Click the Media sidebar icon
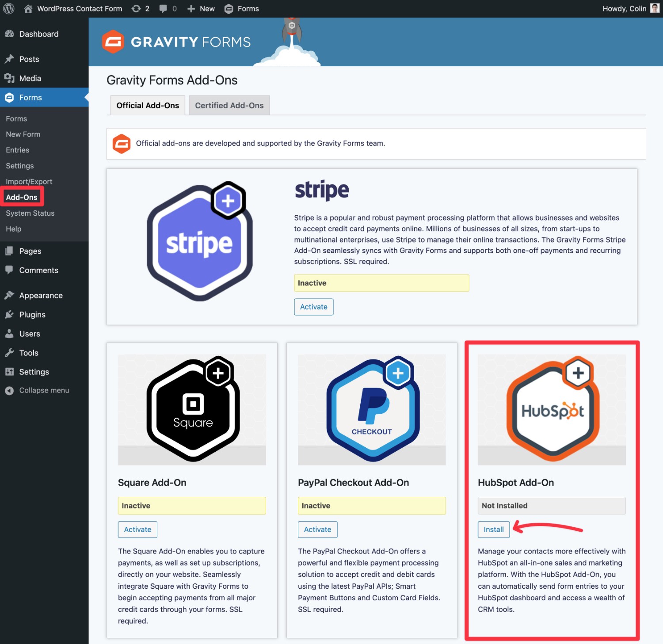This screenshot has height=644, width=663. point(9,78)
